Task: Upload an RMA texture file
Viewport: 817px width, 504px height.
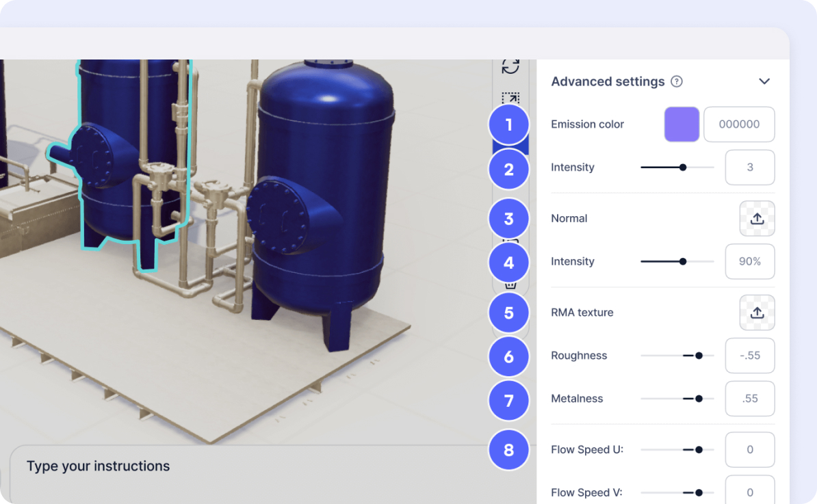Action: 757,313
